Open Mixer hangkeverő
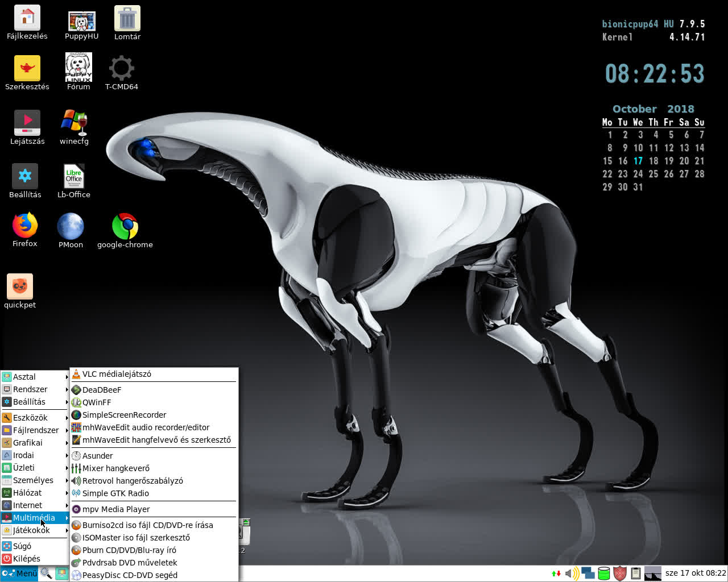The height and width of the screenshot is (582, 728). click(154, 468)
